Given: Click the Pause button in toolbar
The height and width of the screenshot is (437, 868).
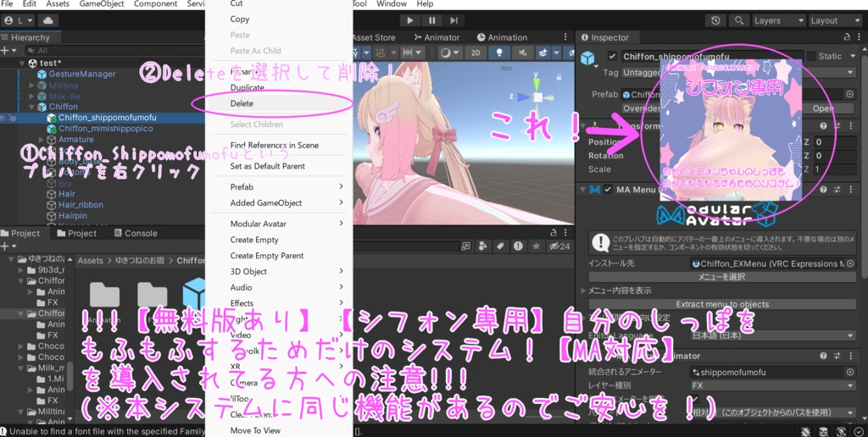Looking at the screenshot, I should (x=431, y=20).
